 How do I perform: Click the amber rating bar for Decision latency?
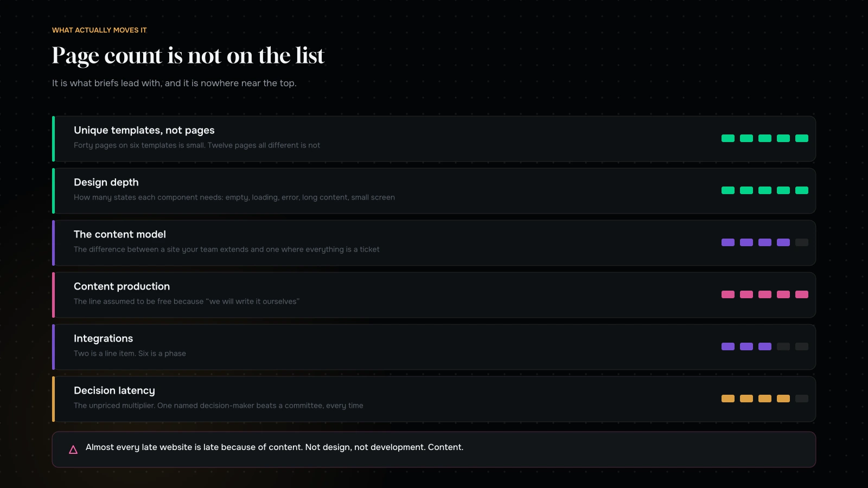click(765, 399)
